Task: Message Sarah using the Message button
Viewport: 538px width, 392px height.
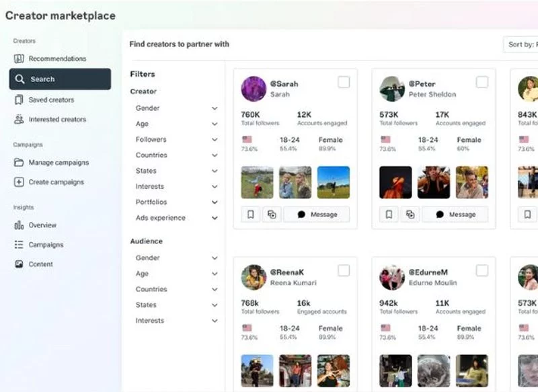Action: coord(317,214)
